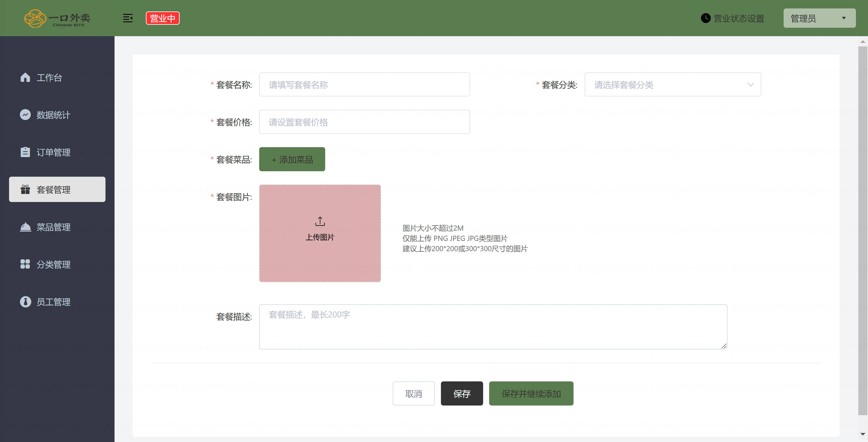Focus the 套餐描述 textarea
The image size is (868, 442).
[x=493, y=327]
